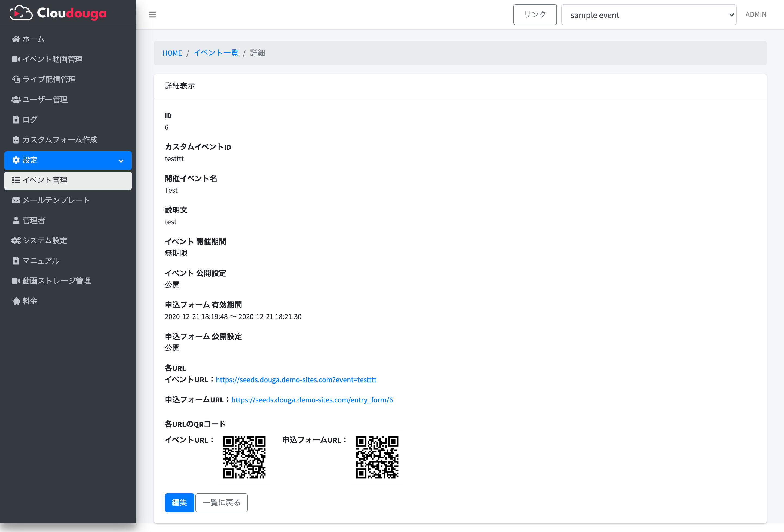The image size is (784, 532).
Task: Click the clipboard icon beside カスタムフォーム作成
Action: (16, 140)
